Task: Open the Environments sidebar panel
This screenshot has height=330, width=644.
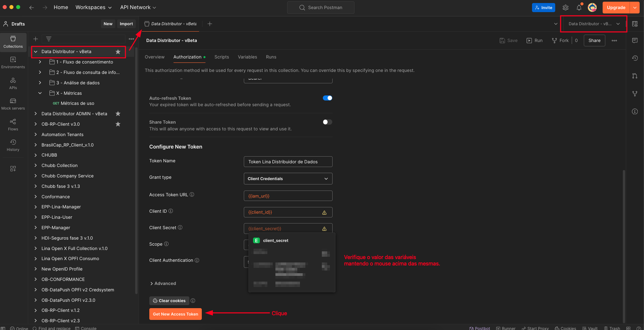Action: (13, 63)
